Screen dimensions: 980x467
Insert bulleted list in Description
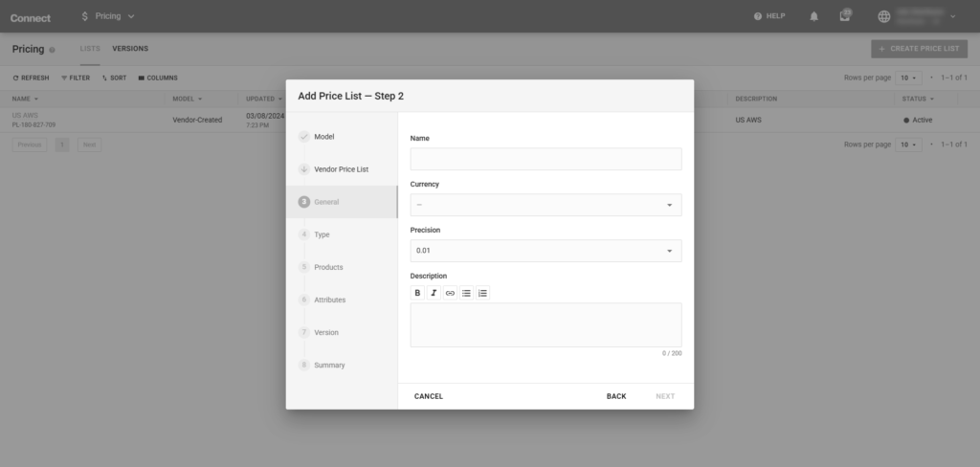point(466,293)
